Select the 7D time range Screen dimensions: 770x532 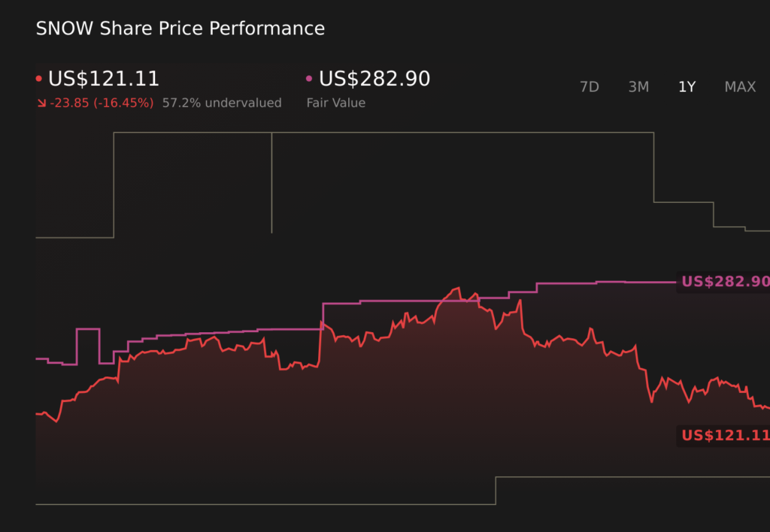(x=589, y=87)
